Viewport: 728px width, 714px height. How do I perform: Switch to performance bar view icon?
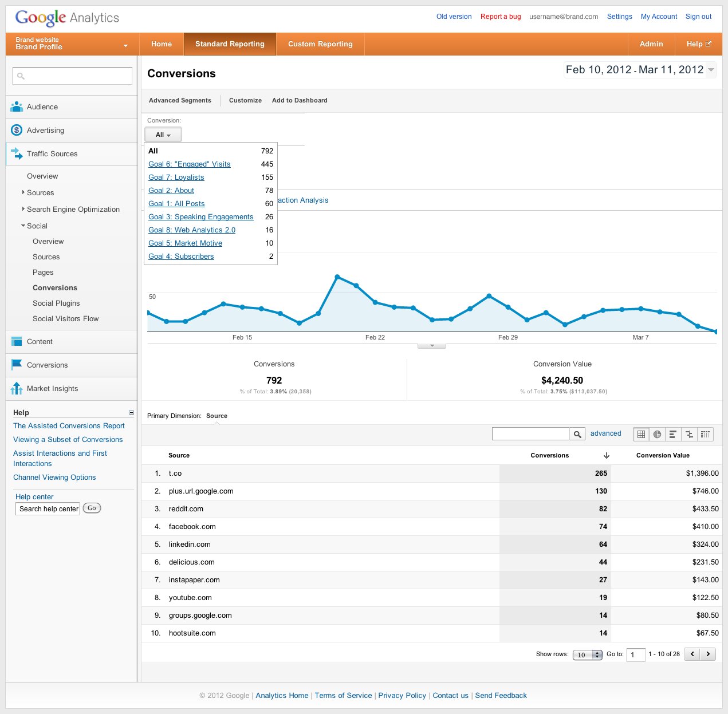tap(673, 434)
